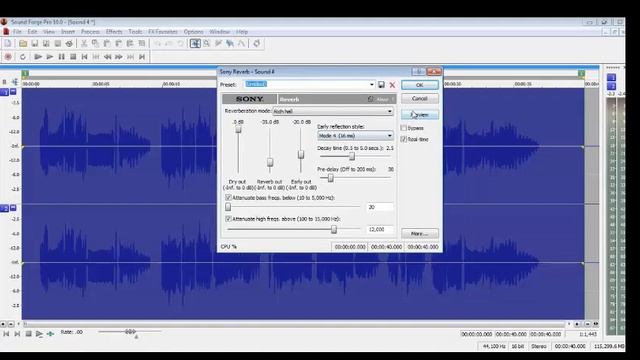Screen dimensions: 640x360
Task: Click Pause in transport bar
Action: pos(61,57)
